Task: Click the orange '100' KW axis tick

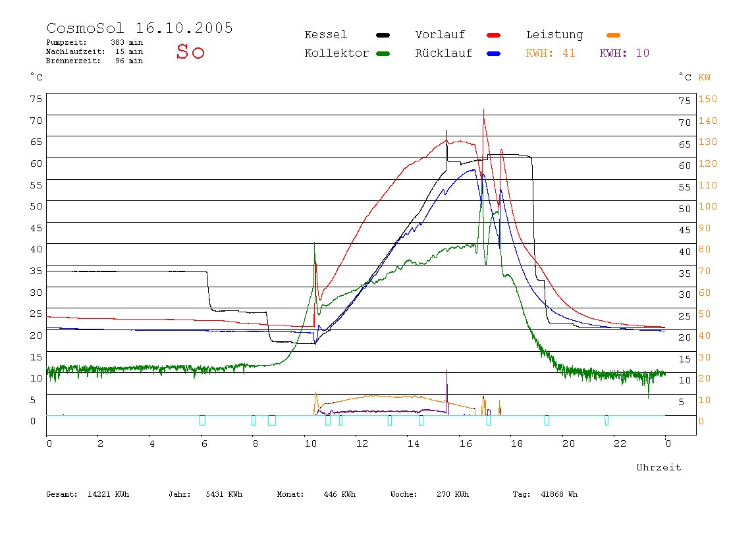Action: coord(708,206)
